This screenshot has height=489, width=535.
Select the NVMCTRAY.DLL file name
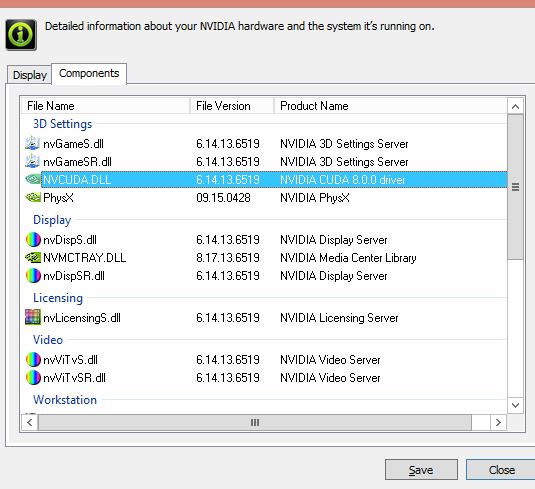85,258
